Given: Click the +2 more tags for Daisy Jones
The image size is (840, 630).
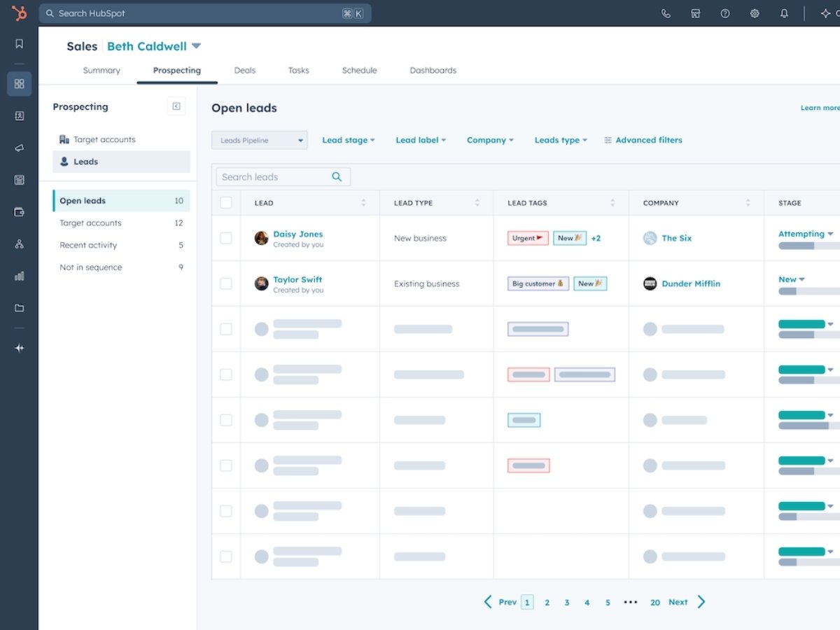Looking at the screenshot, I should tap(596, 238).
